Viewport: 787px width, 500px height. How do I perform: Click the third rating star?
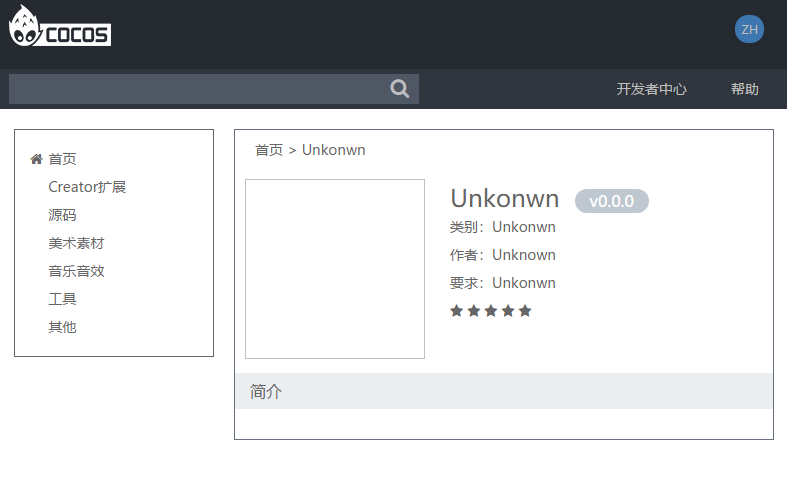tap(491, 311)
